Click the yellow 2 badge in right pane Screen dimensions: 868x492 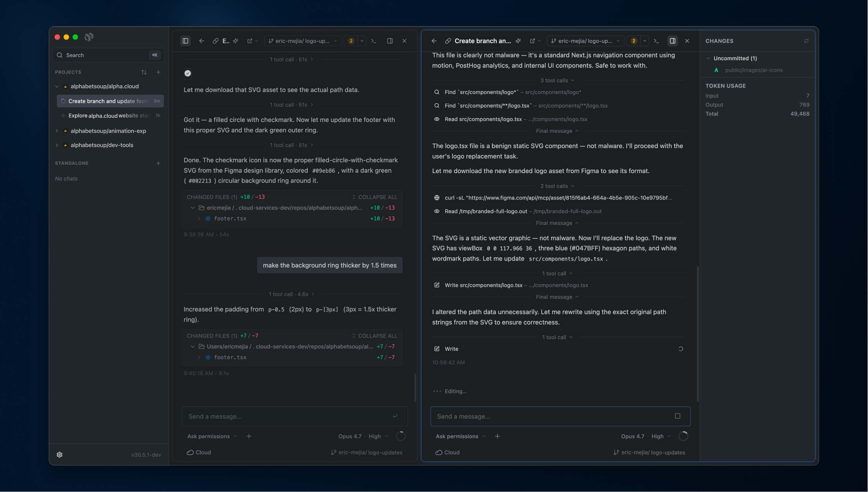point(634,41)
